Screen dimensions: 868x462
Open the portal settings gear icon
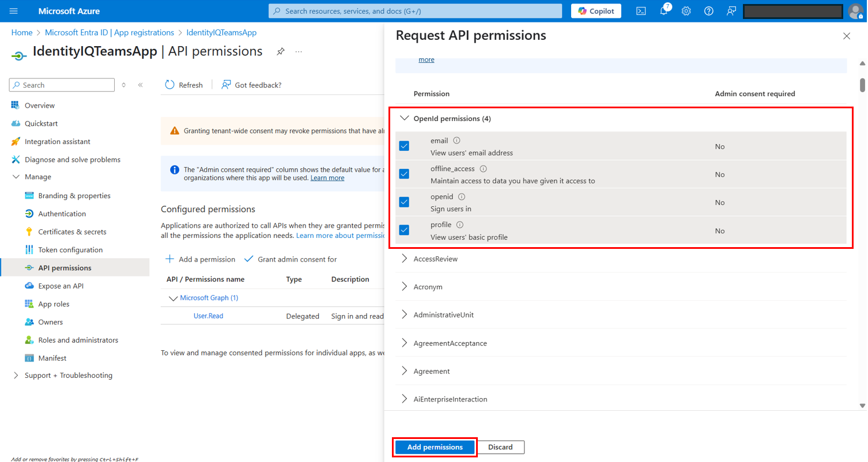686,11
